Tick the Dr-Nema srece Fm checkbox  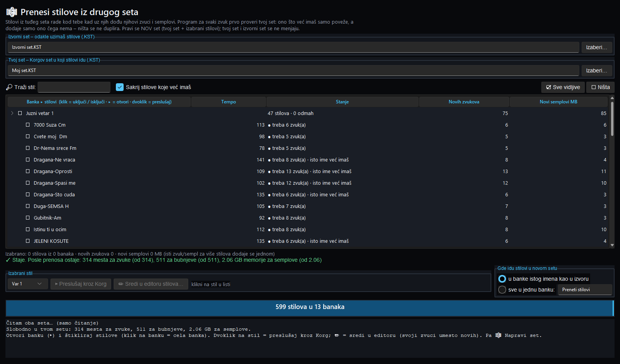(x=28, y=148)
